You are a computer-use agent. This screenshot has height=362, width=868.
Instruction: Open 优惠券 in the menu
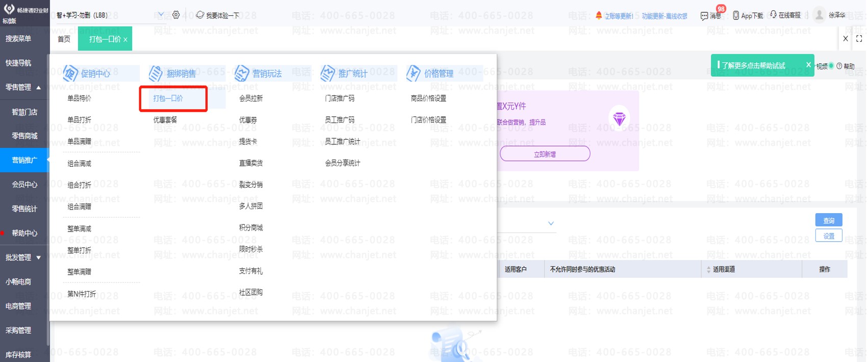[x=248, y=120]
